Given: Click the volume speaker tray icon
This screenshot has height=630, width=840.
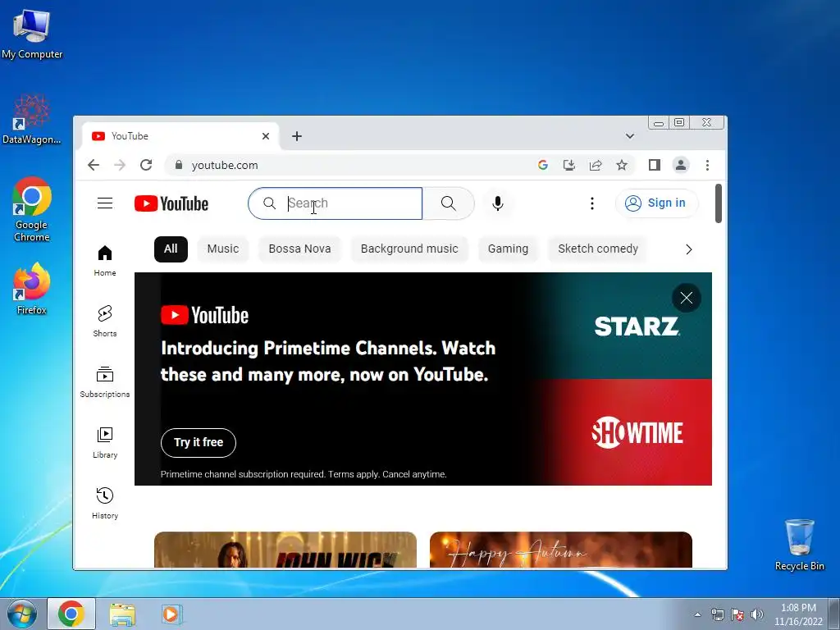Looking at the screenshot, I should click(756, 614).
